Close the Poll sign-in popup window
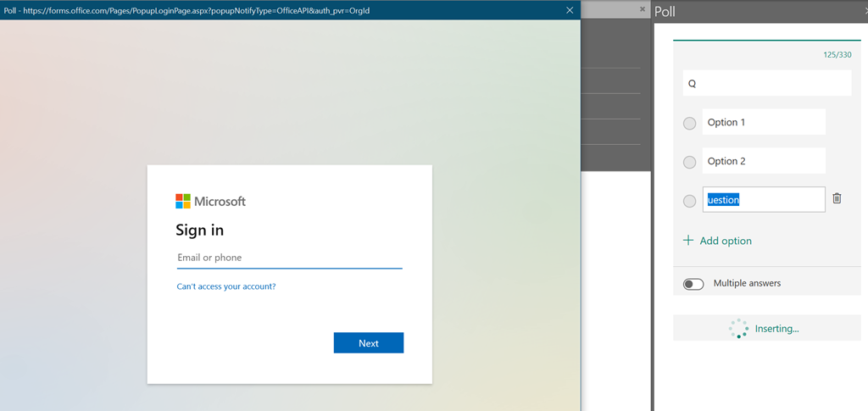The height and width of the screenshot is (411, 868). click(x=570, y=10)
